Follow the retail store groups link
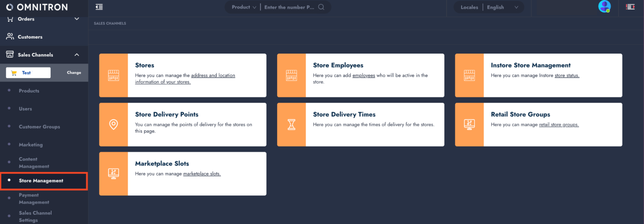Screen dimensions: 644x224 (x=559, y=125)
